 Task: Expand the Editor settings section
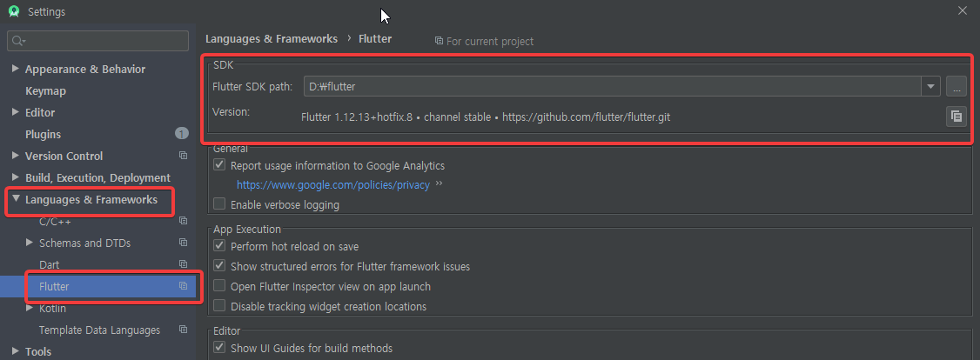click(16, 112)
